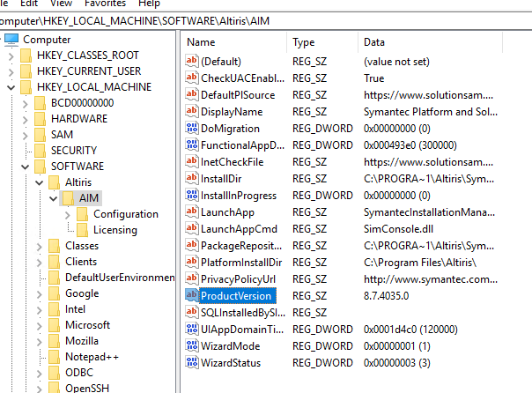Screen dimensions: 532x393
Task: Click the binary DWORD icon beside DoMigration
Action: (191, 128)
